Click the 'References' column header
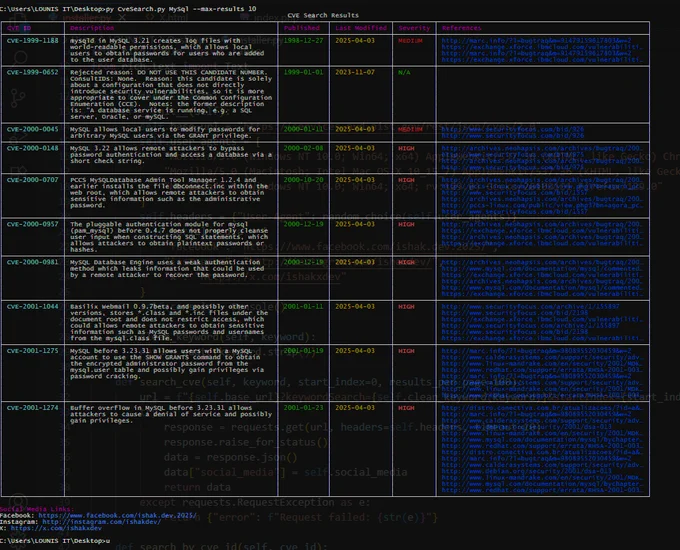Screen dimensions: 680x550 (461, 28)
